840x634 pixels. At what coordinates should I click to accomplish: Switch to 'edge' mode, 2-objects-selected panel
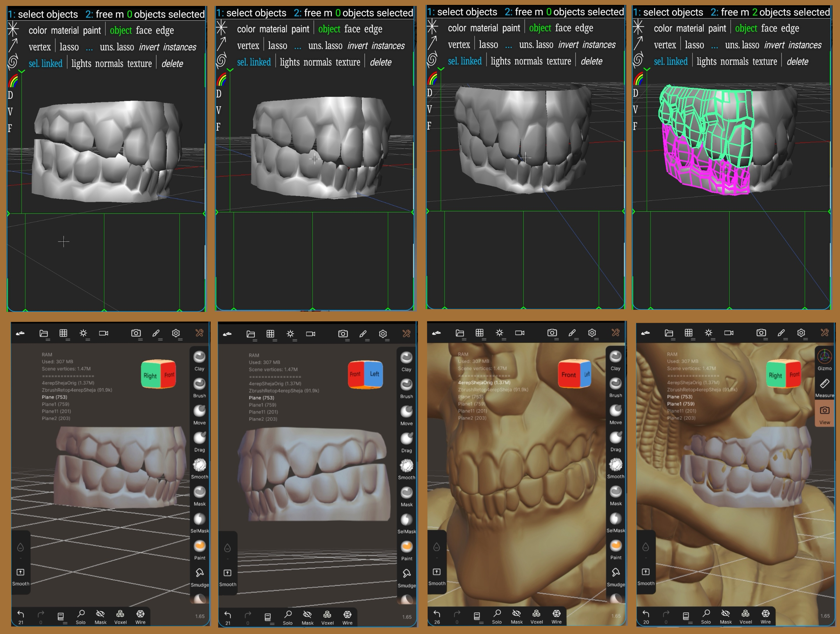[x=790, y=28]
